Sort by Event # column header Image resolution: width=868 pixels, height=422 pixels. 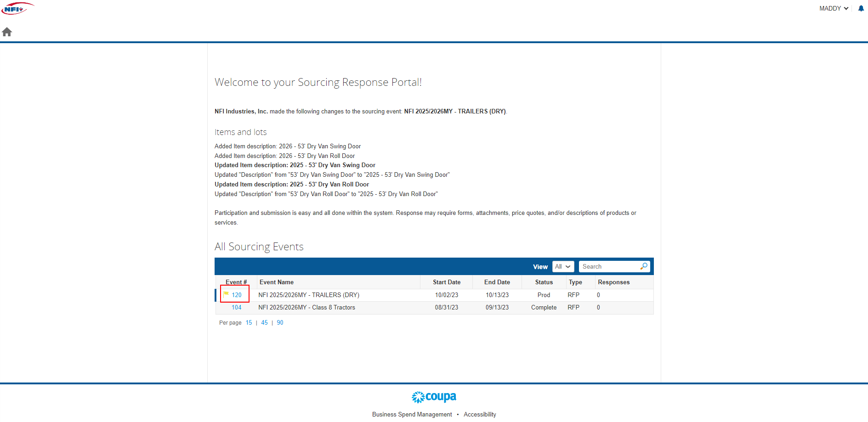click(x=236, y=282)
